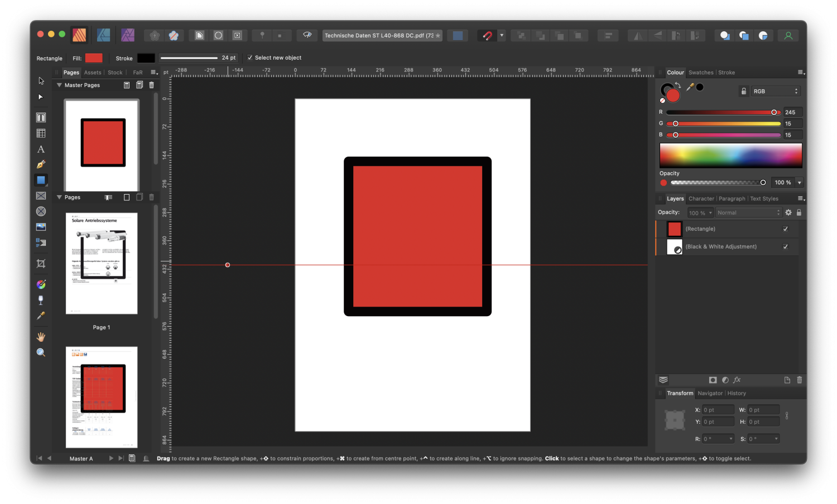Screen dimensions: 837x504
Task: Select the Page 1 thumbnail
Action: tap(102, 263)
